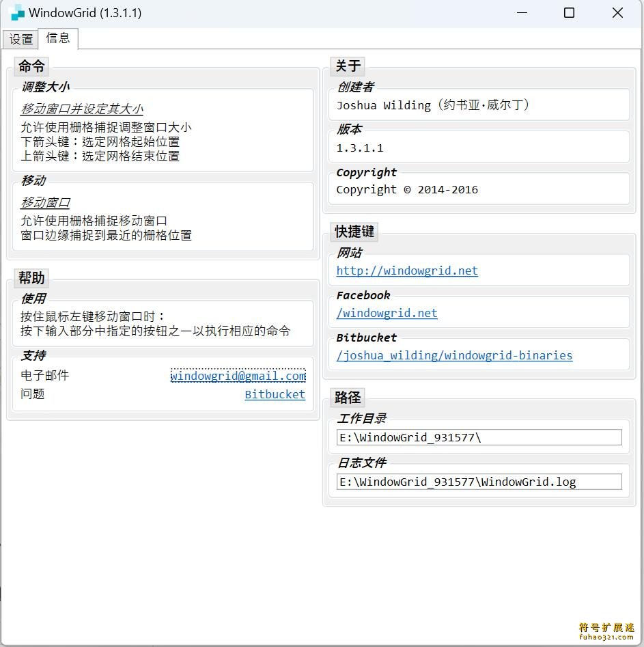Click the line 上箭头键：选定网格结束位置
Image resolution: width=644 pixels, height=647 pixels.
click(100, 156)
